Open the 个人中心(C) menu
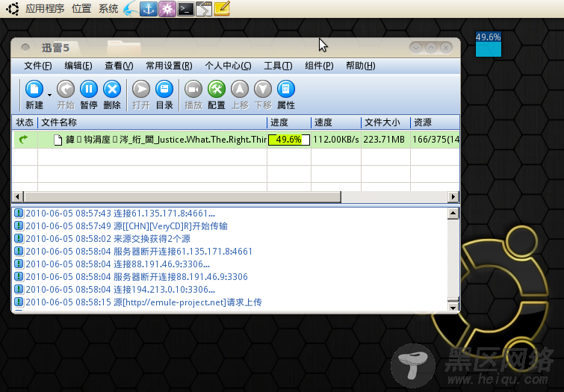 228,66
